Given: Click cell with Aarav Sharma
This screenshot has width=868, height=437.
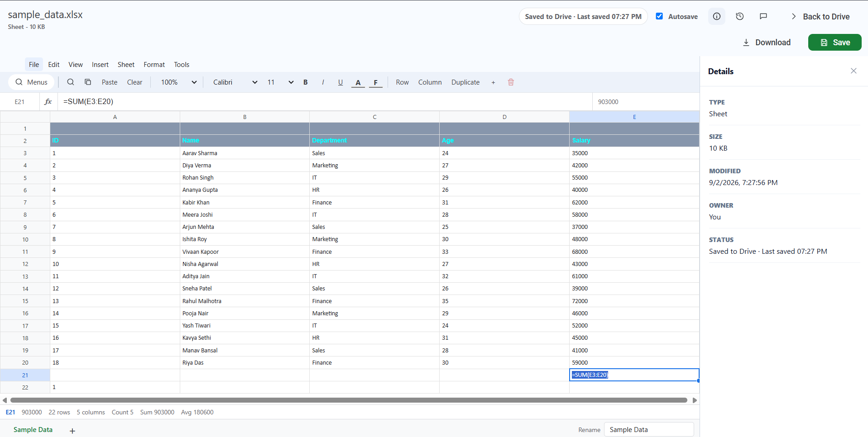Looking at the screenshot, I should pyautogui.click(x=245, y=153).
